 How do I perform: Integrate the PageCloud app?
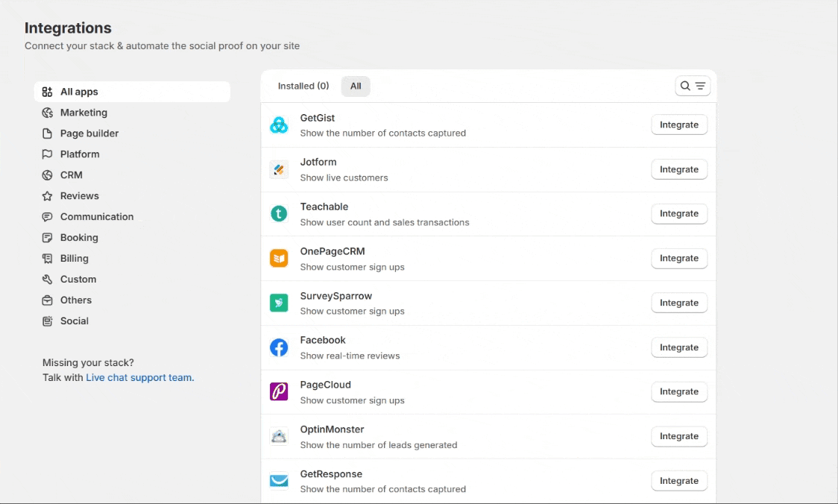click(x=679, y=391)
